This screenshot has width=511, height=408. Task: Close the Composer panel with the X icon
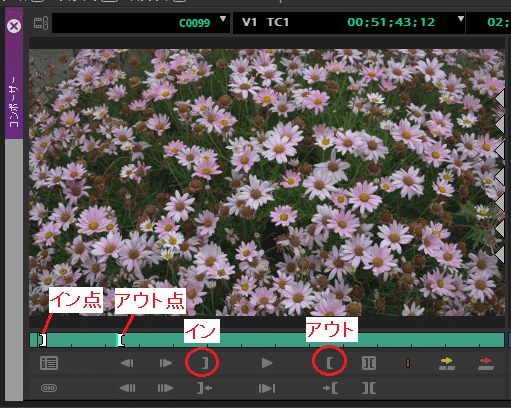click(14, 26)
